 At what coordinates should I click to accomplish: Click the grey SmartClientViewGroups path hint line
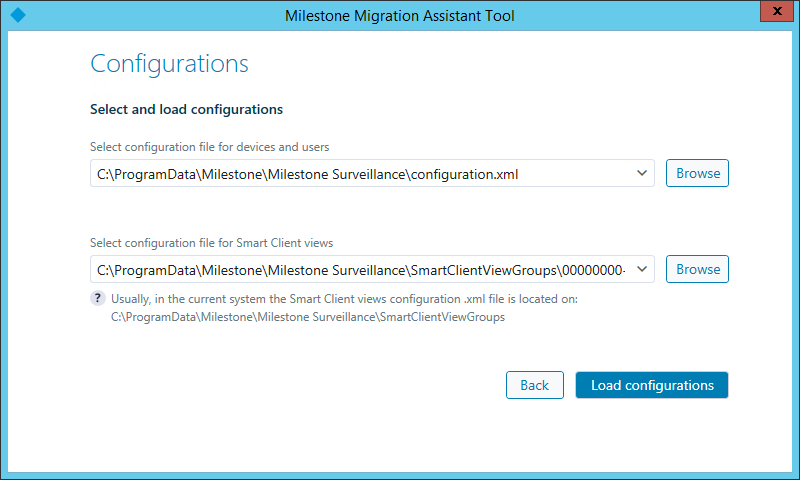click(308, 316)
